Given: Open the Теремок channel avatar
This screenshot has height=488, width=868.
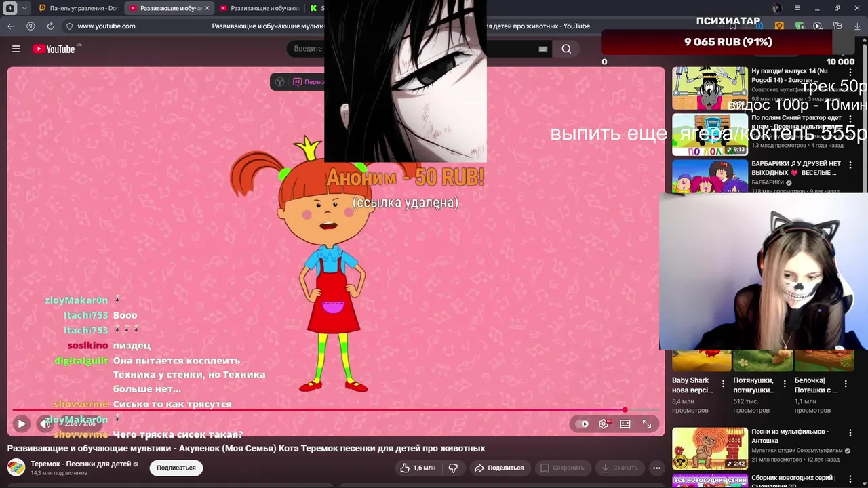Looking at the screenshot, I should [x=16, y=468].
